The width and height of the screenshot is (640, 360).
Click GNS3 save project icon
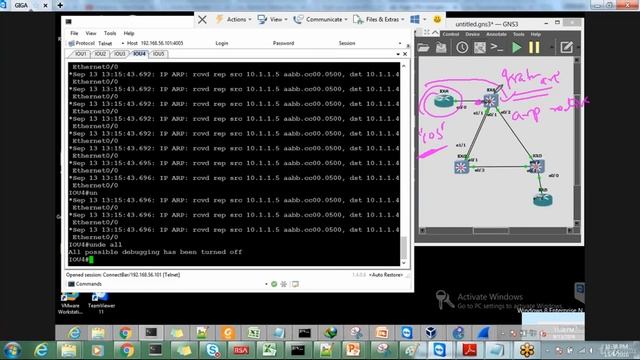[x=441, y=48]
